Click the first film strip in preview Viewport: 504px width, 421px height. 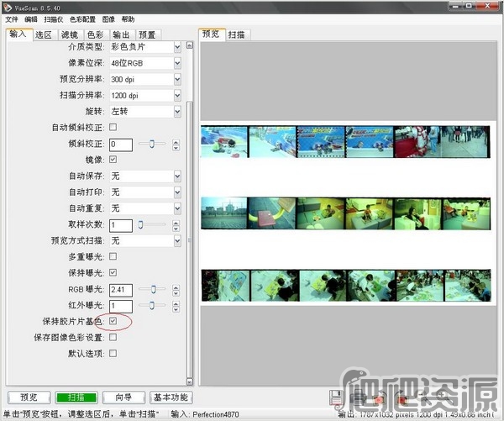(344, 141)
